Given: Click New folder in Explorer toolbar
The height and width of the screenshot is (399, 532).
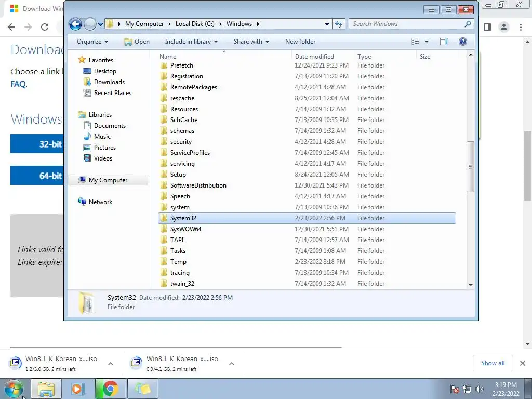Looking at the screenshot, I should [300, 42].
